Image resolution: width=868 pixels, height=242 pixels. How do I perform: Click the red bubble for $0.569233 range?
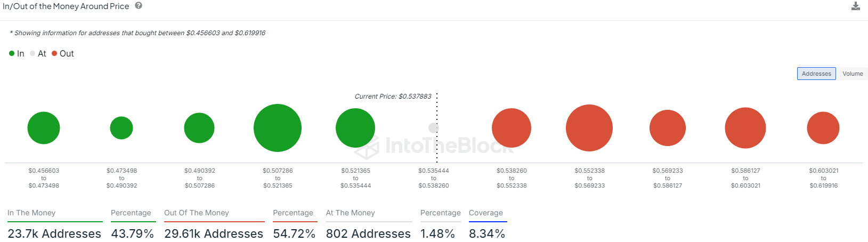(668, 128)
